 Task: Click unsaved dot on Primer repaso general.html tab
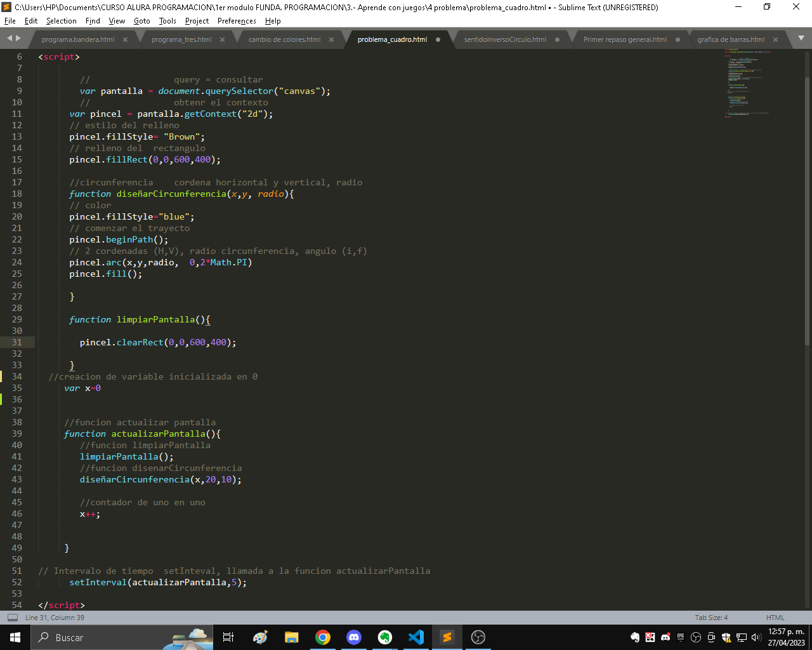click(678, 39)
